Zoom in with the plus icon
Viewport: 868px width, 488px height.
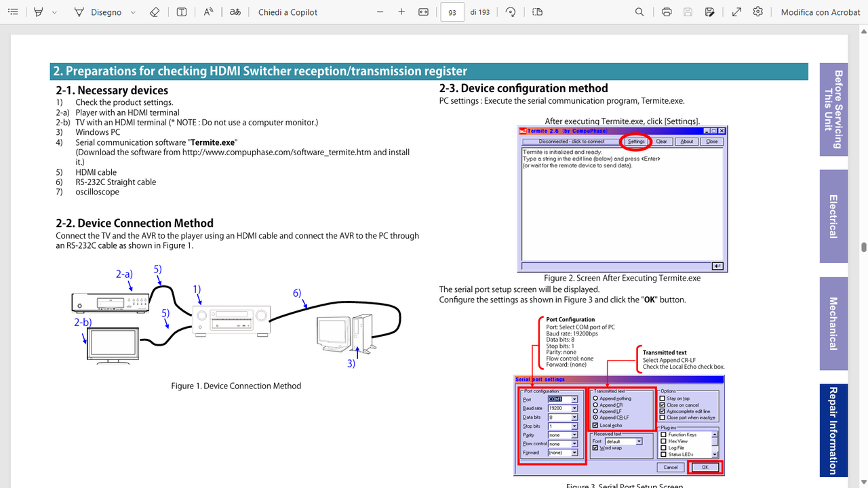[401, 12]
